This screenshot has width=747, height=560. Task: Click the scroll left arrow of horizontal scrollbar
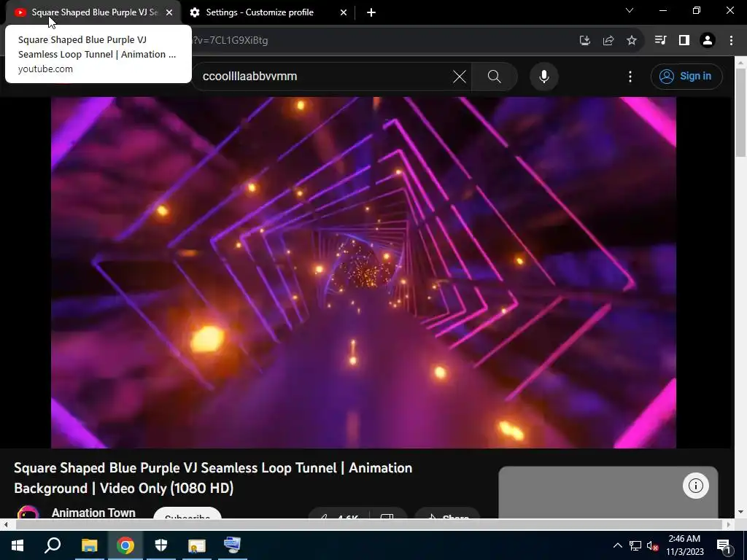tap(6, 524)
